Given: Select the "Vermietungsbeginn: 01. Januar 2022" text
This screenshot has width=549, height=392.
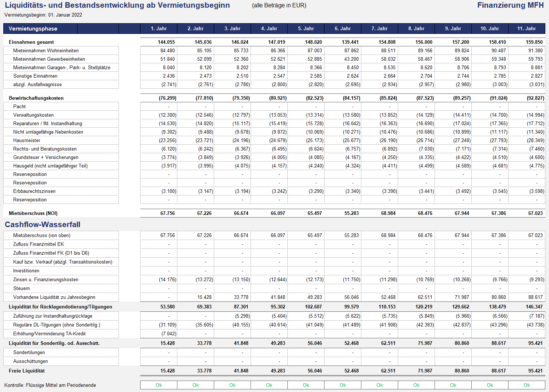Looking at the screenshot, I should click(x=43, y=15).
